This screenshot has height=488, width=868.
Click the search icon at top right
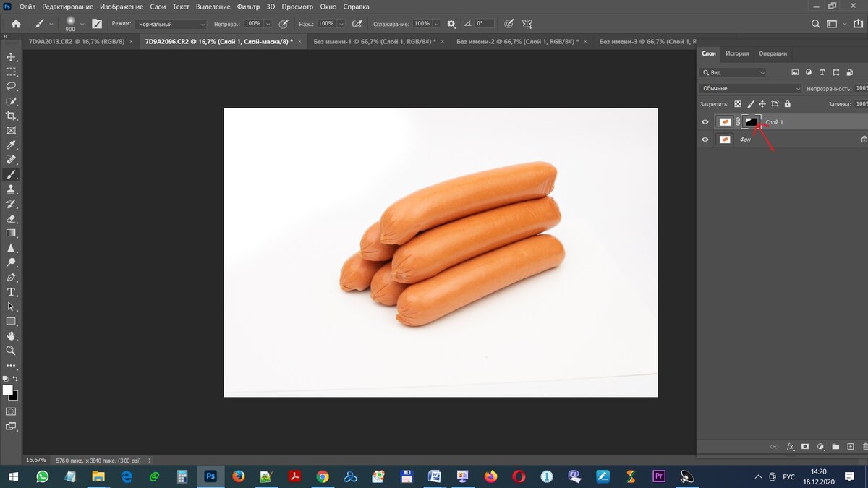pos(816,24)
